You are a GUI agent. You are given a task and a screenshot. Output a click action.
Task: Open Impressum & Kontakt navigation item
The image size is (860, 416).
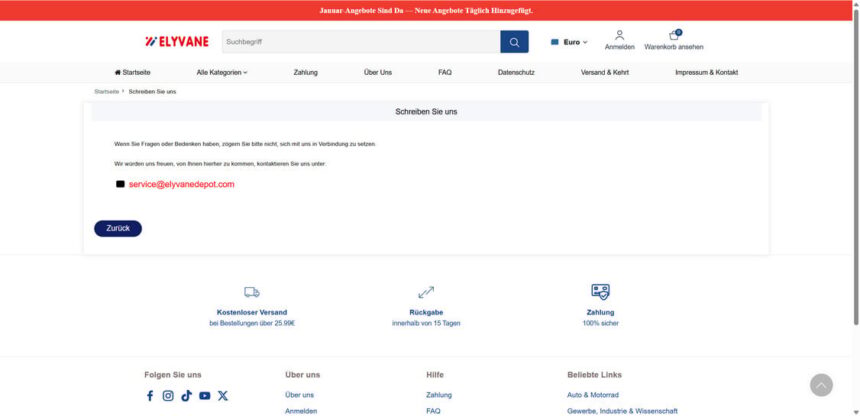pos(706,72)
